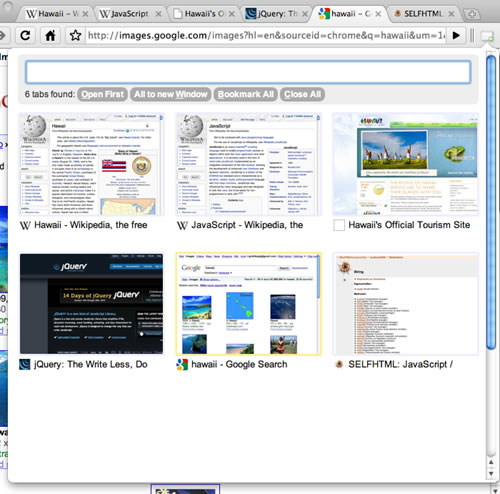Screen dimensions: 500x494
Task: Click 'Hawaii - Wikipedia, the free' title
Action: [91, 225]
